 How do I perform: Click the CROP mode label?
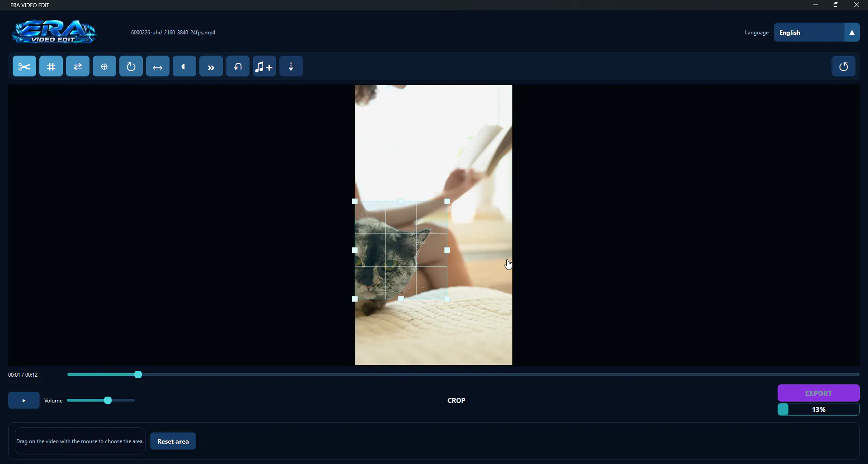coord(456,400)
